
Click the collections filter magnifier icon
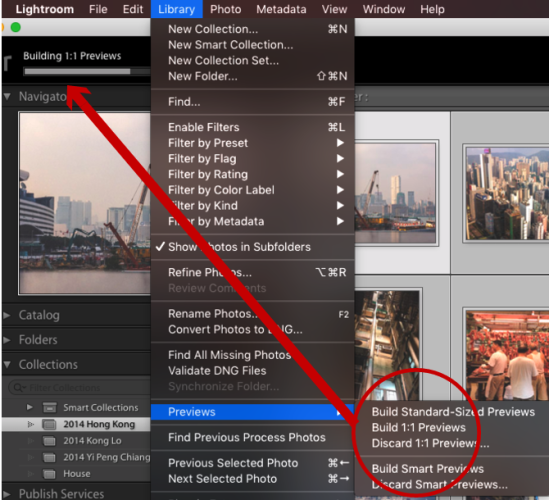pos(19,388)
